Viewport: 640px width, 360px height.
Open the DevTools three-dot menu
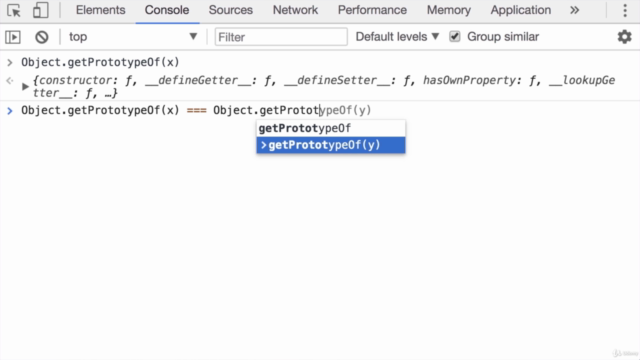point(625,10)
